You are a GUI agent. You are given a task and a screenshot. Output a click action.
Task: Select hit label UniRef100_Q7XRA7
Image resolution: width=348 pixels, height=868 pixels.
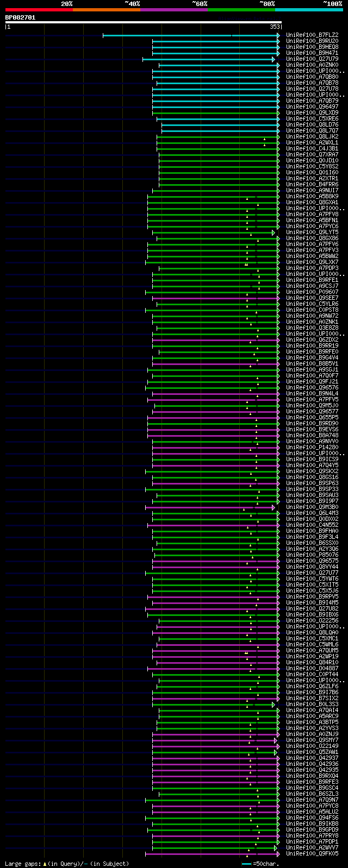[x=312, y=155]
